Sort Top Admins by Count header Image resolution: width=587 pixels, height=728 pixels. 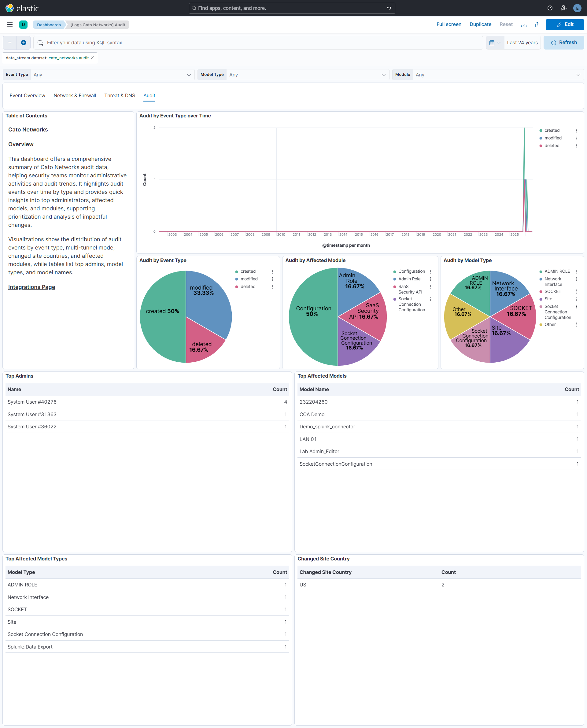point(280,390)
